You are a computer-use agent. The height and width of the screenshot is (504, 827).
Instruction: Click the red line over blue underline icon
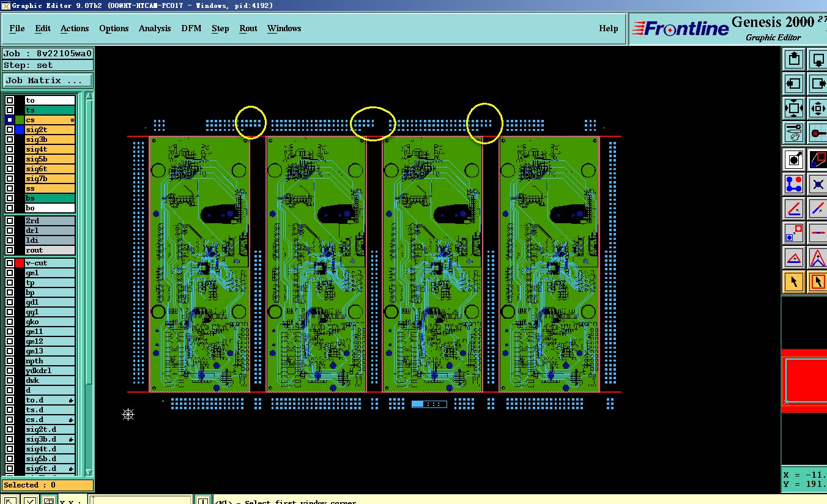[x=794, y=209]
